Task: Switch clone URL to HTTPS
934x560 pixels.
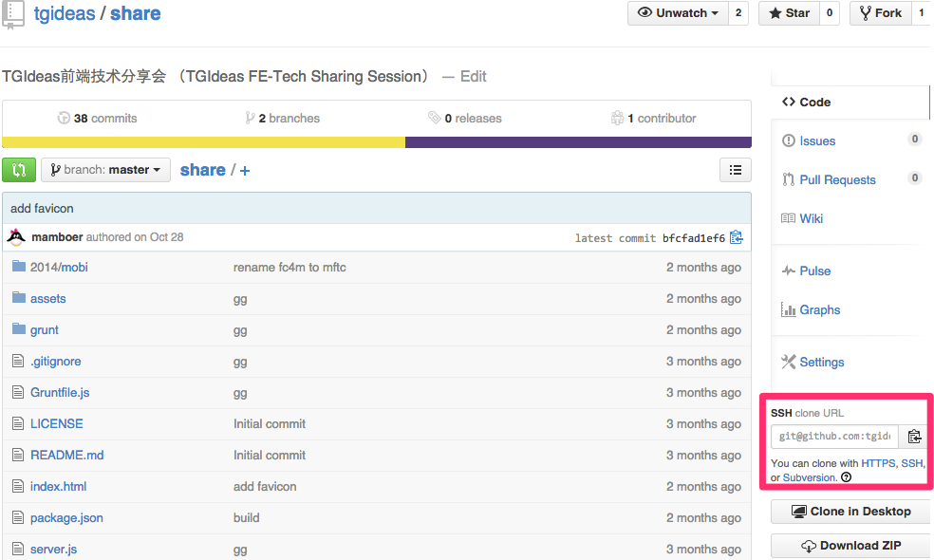Action: click(878, 463)
